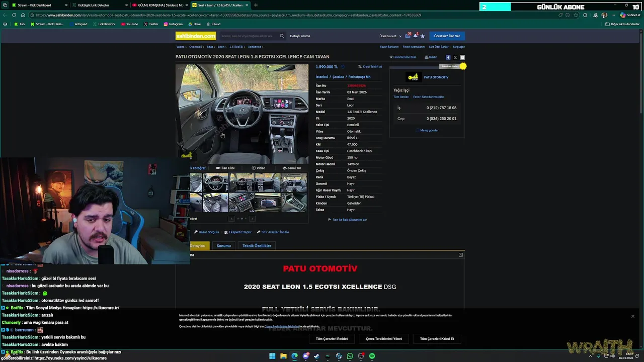The height and width of the screenshot is (362, 644).
Task: Click Tüm Çerezleri Kabul Et button
Action: click(437, 339)
